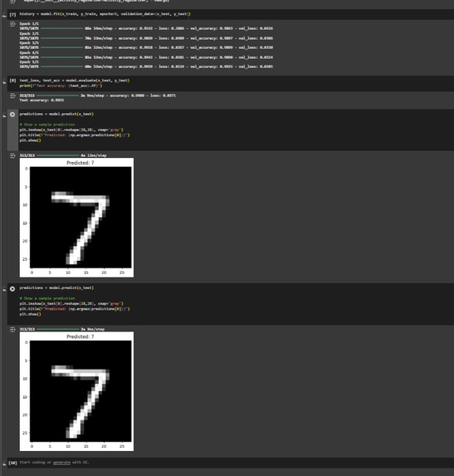Open the "generate" link in the empty cell
This screenshot has height=476, width=454.
pyautogui.click(x=61, y=463)
